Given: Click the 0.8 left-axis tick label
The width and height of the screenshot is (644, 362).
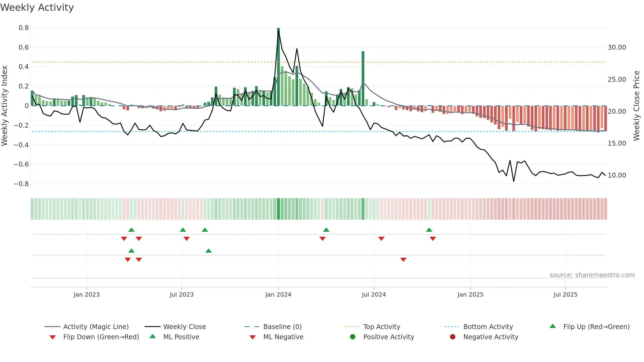Looking at the screenshot, I should [x=24, y=28].
